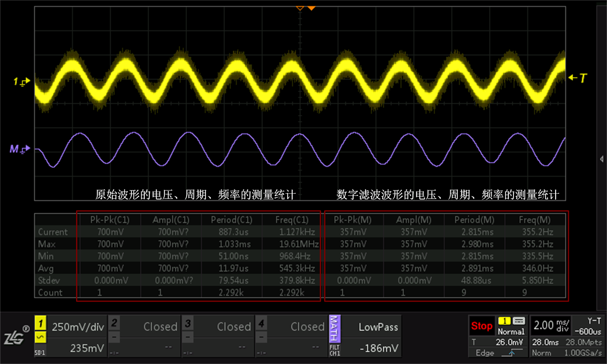Screen dimensions: 607x364
Task: Click the 48.88us Stdev Period(M) cell
Action: (476, 280)
